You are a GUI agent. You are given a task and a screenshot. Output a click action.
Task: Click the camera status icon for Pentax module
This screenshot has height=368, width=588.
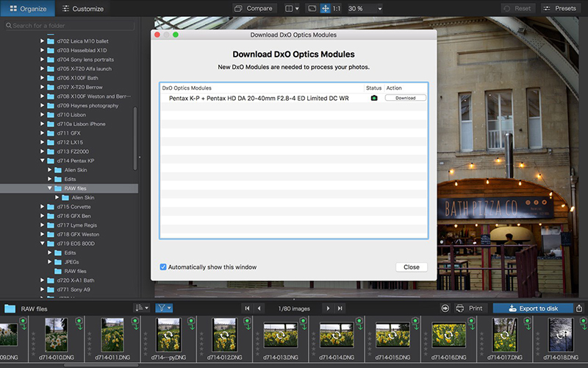373,98
